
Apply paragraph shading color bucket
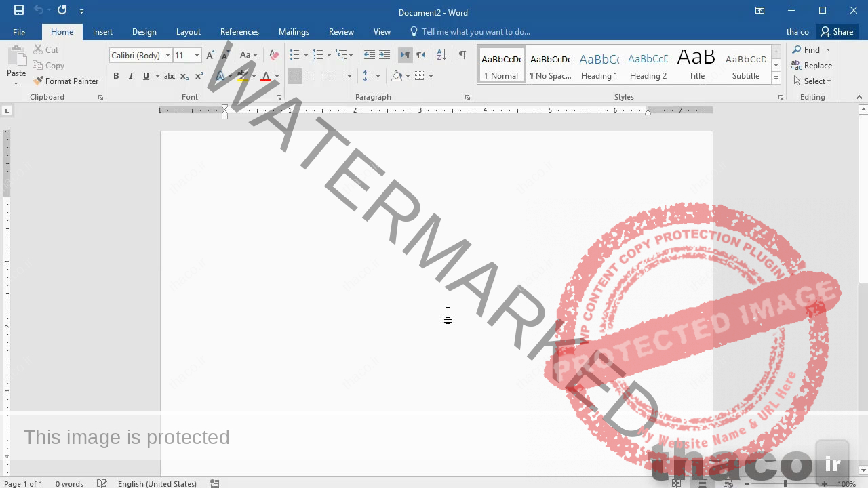(x=397, y=76)
